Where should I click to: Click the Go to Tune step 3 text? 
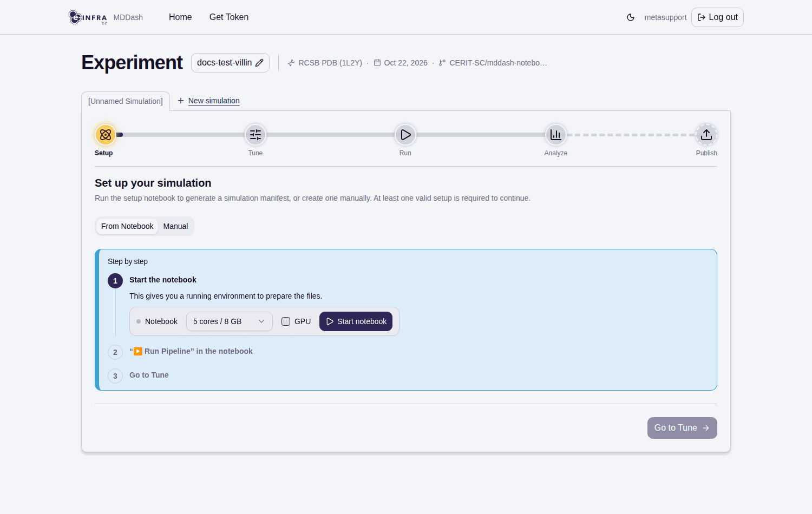coord(149,375)
